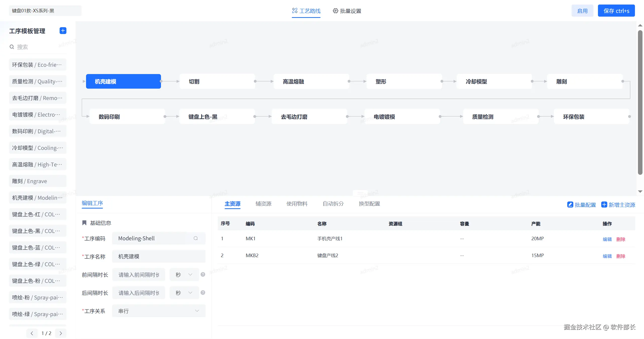Open 前间隔时长 unit dropdown
Viewport: 644px width, 339px height.
[x=184, y=275]
